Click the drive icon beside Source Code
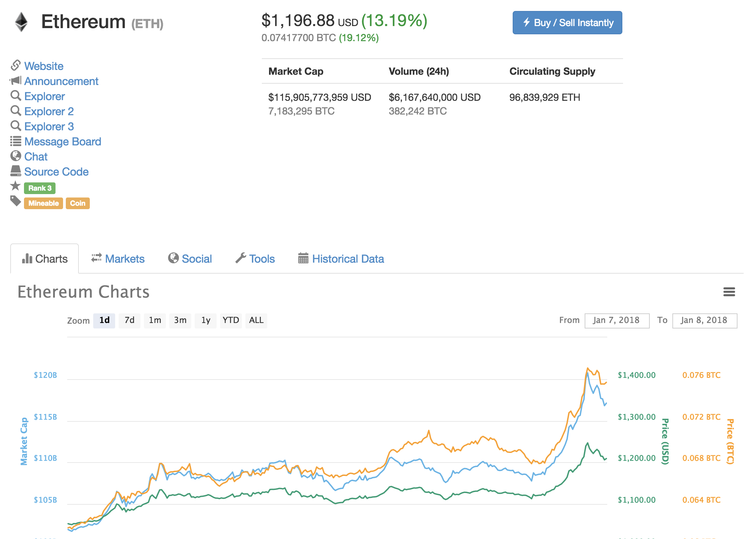The height and width of the screenshot is (539, 756). [16, 171]
